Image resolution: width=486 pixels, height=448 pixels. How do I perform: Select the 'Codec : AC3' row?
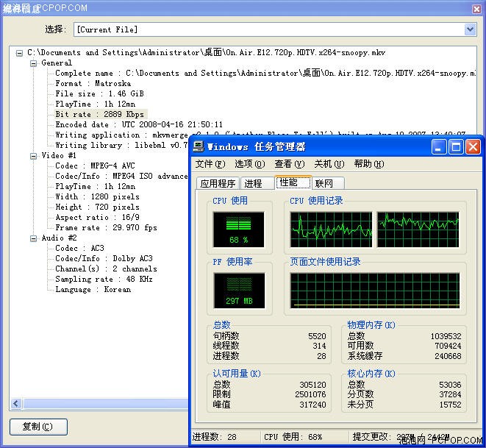[x=79, y=249]
